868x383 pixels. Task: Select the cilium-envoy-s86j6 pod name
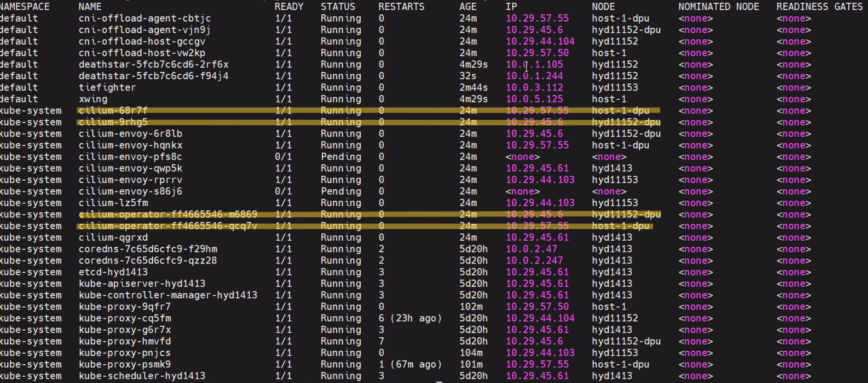pos(130,191)
